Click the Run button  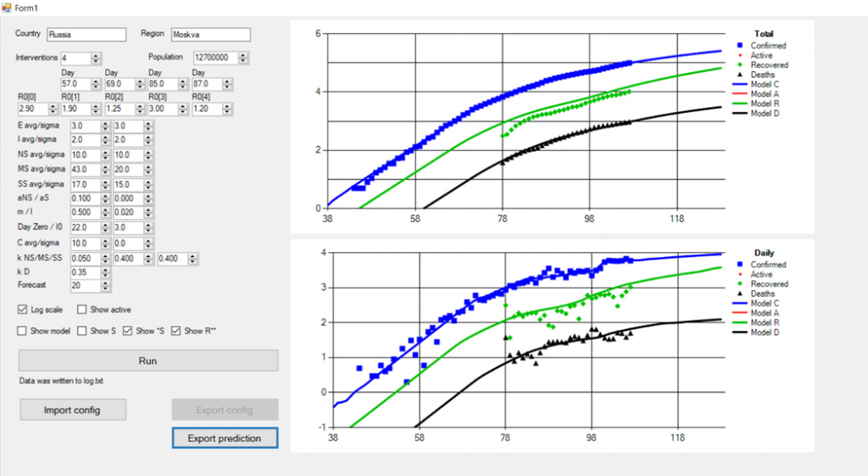(148, 361)
